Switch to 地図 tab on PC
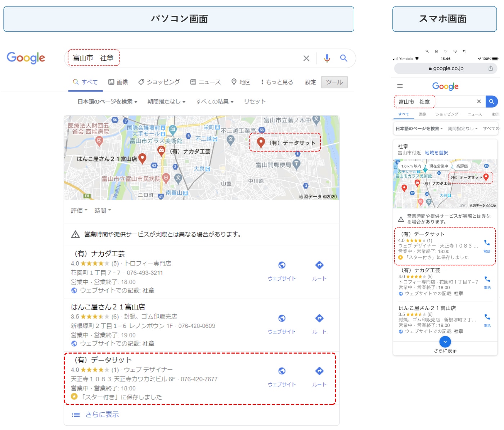The image size is (504, 430). (241, 82)
